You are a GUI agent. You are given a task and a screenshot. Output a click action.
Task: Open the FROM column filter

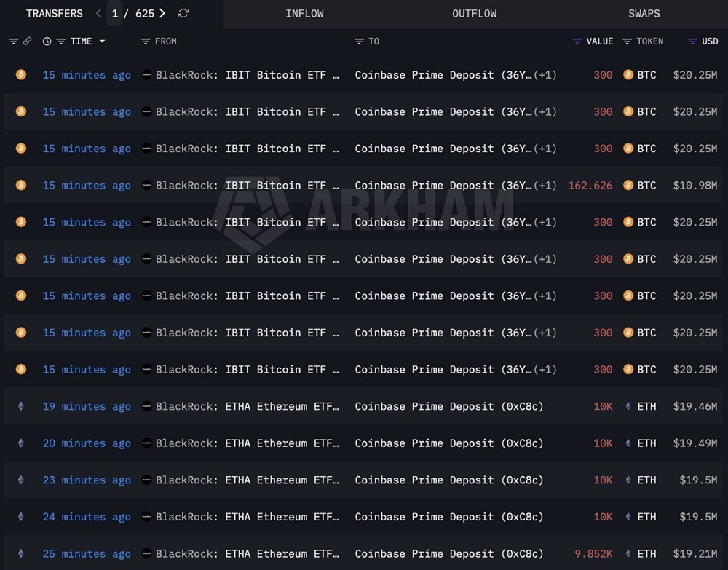(x=146, y=41)
